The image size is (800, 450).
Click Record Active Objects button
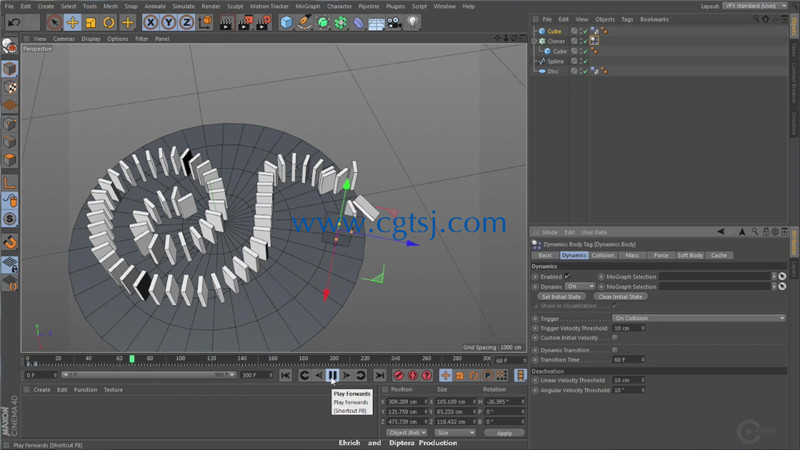(399, 376)
